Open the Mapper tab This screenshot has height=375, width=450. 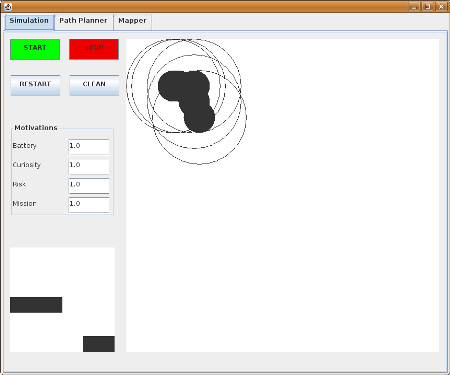132,22
